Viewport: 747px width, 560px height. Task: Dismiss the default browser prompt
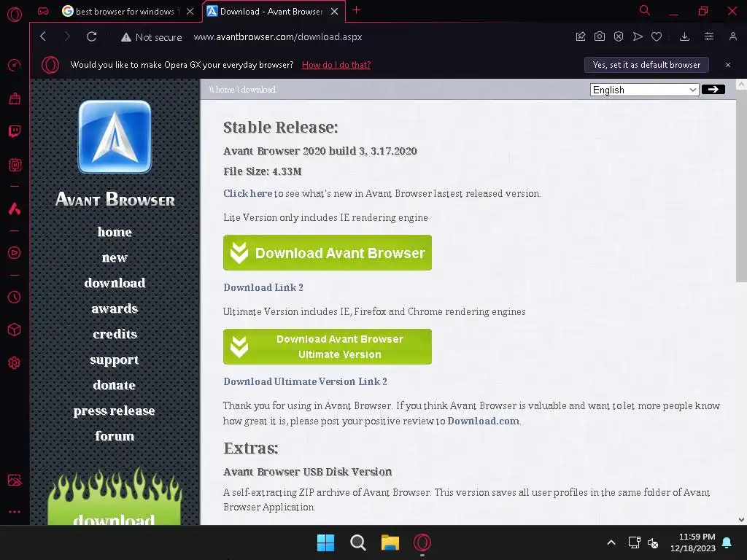(x=728, y=65)
